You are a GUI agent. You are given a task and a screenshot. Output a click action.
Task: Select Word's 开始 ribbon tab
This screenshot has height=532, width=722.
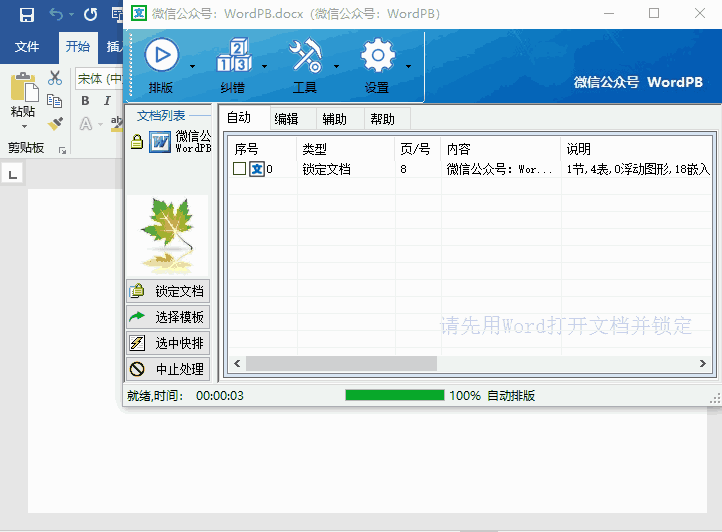point(78,47)
